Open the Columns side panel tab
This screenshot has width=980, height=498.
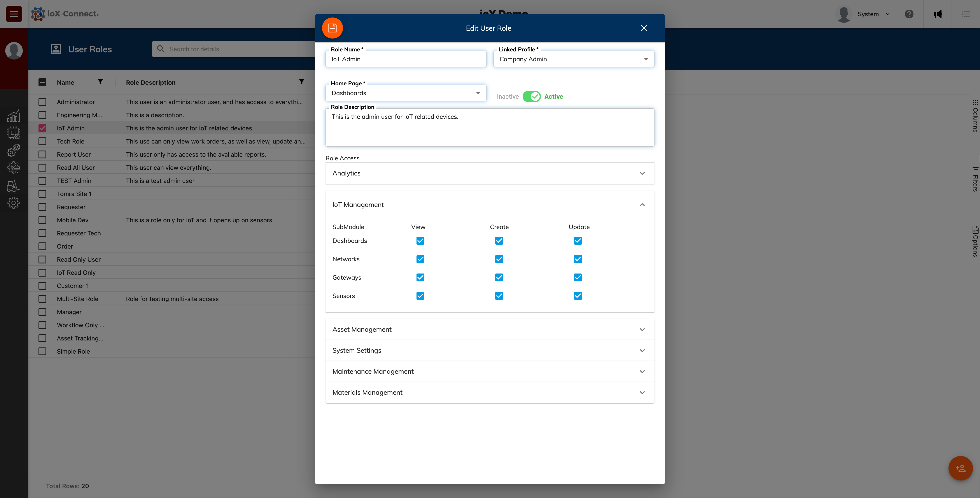pos(975,116)
